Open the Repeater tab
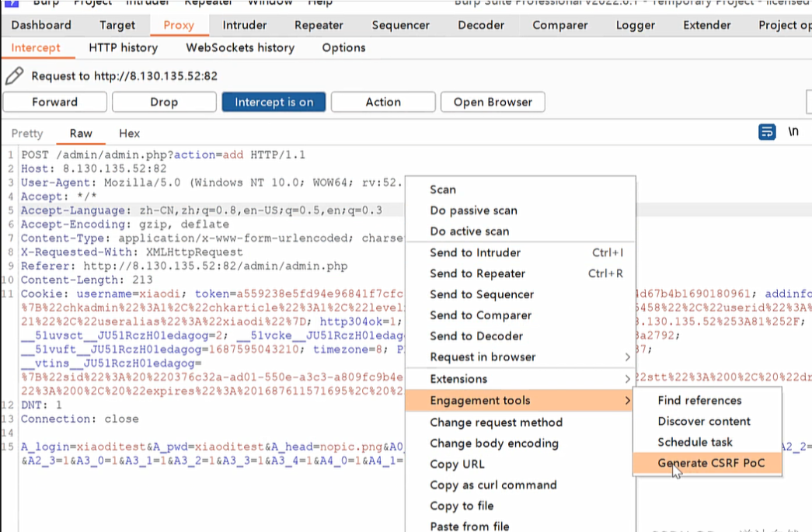 (x=319, y=25)
